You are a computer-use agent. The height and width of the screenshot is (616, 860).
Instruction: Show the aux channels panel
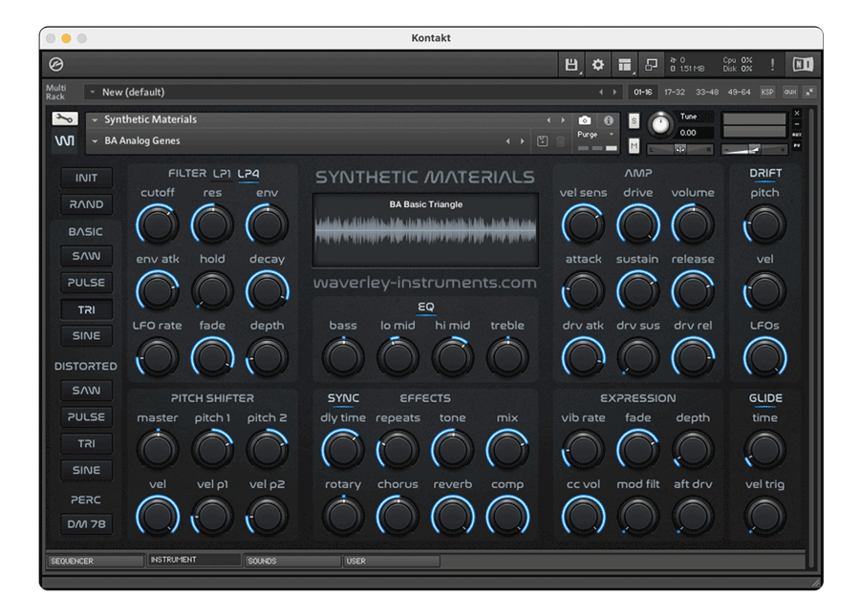click(x=790, y=92)
